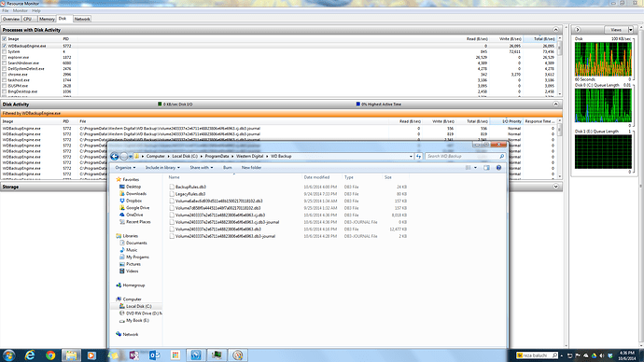The width and height of the screenshot is (644, 362).
Task: Collapse the Disk Activity section
Action: tap(555, 104)
